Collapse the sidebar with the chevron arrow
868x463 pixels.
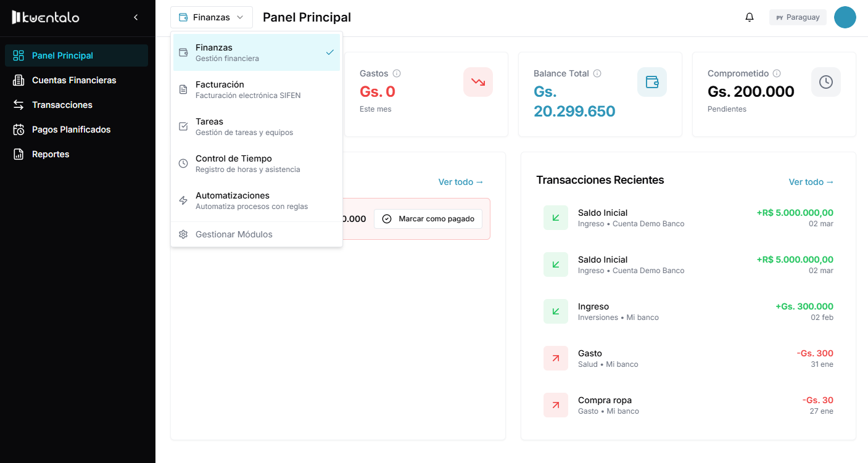point(136,17)
